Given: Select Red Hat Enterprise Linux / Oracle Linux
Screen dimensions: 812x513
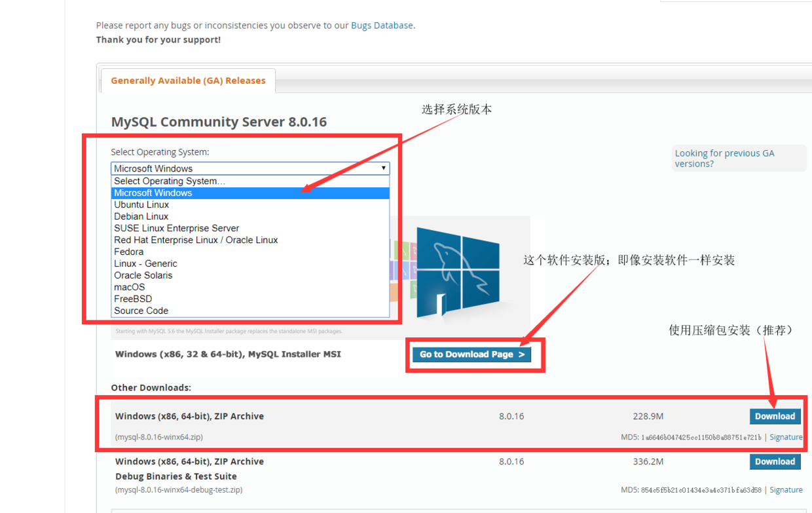Looking at the screenshot, I should pos(250,240).
